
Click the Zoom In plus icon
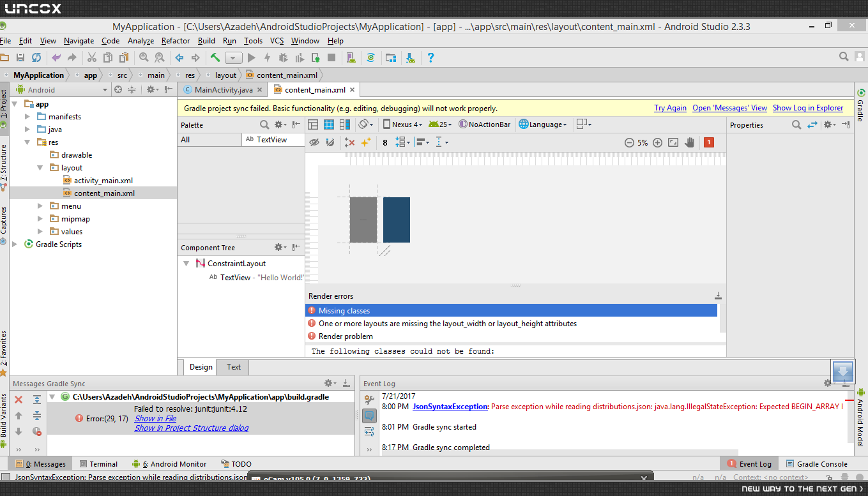[657, 142]
